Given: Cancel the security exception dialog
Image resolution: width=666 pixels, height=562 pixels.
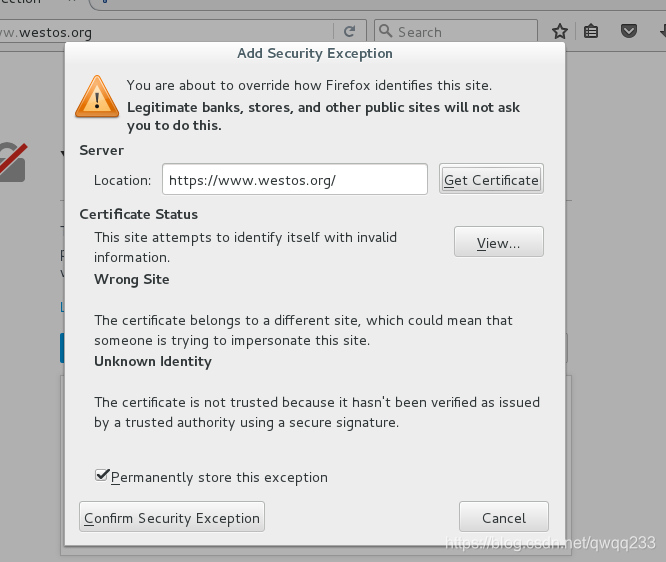Looking at the screenshot, I should [504, 517].
